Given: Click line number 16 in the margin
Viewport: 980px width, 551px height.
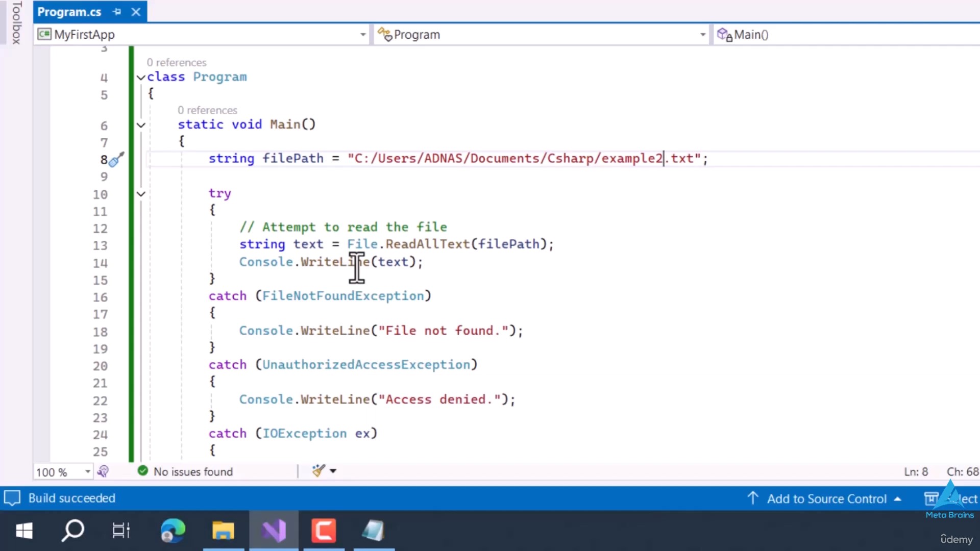Looking at the screenshot, I should [x=100, y=297].
